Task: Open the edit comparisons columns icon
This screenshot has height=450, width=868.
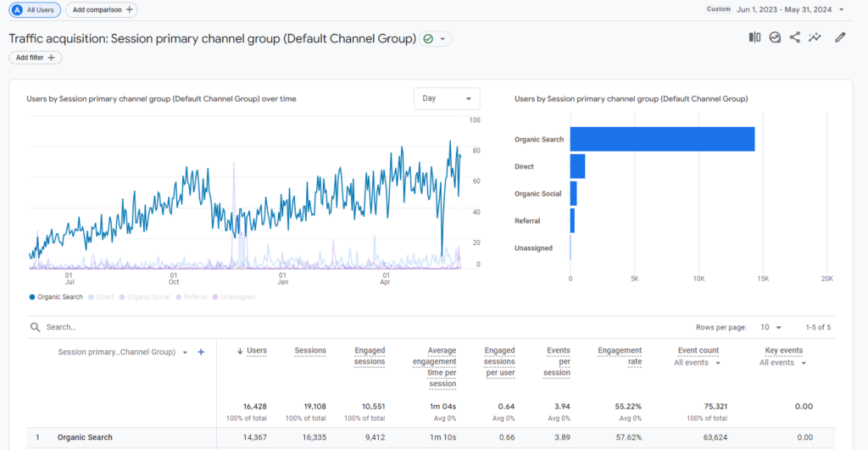Action: pyautogui.click(x=754, y=37)
